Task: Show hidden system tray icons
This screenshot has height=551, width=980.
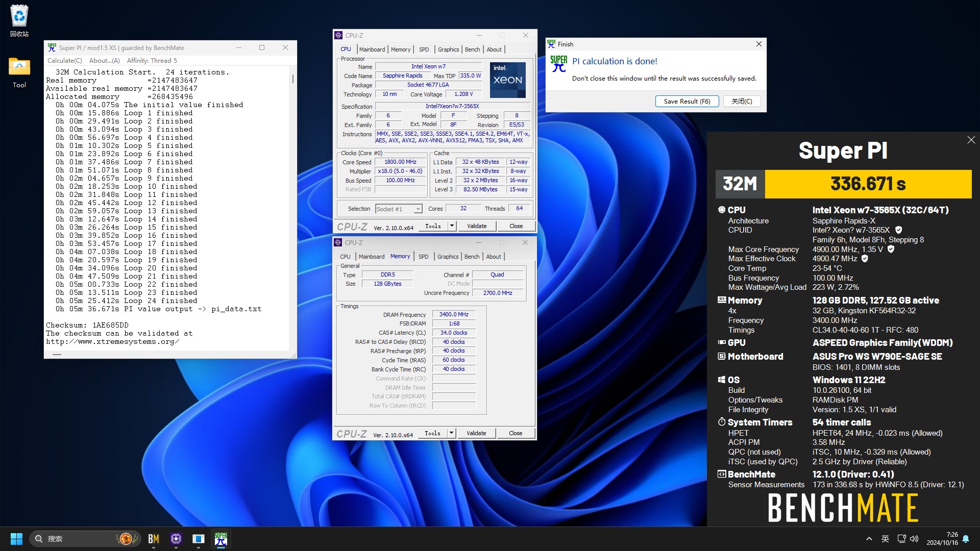Action: coord(869,539)
